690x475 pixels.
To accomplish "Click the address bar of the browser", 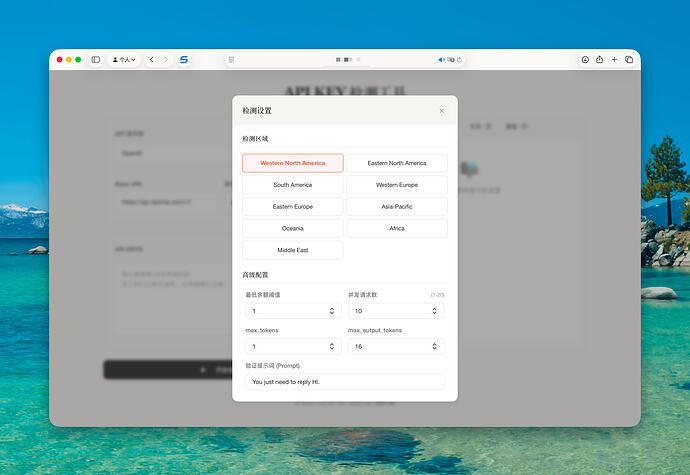I will pos(345,59).
